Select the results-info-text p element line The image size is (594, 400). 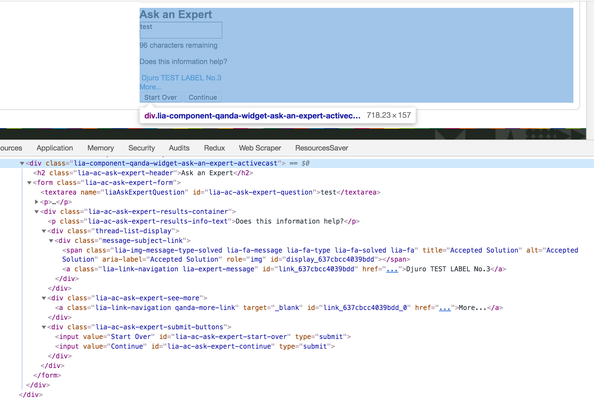click(x=203, y=221)
